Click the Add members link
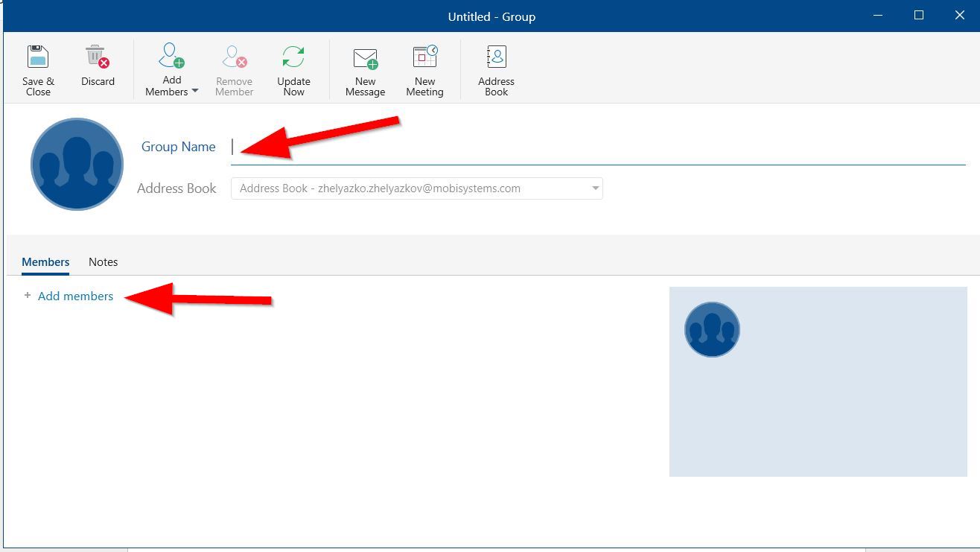 (x=75, y=296)
